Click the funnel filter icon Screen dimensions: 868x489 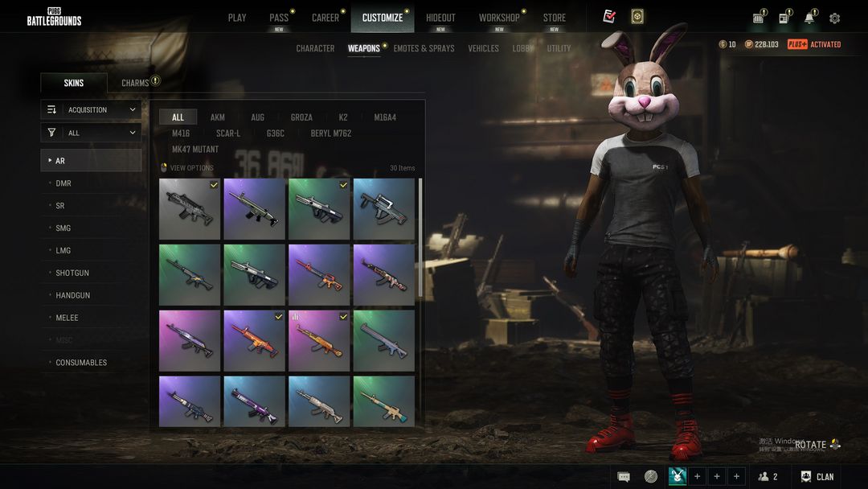coord(51,133)
